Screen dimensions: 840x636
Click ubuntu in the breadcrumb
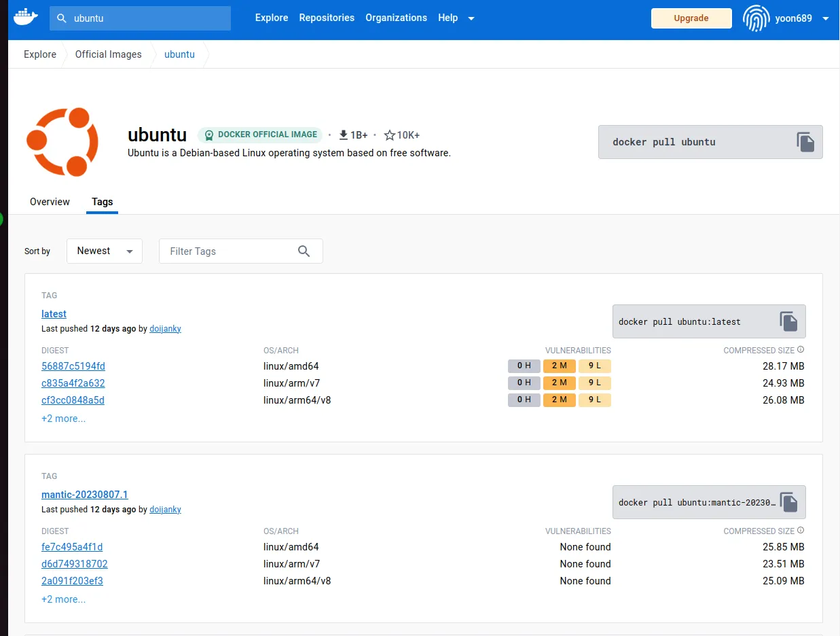click(179, 54)
